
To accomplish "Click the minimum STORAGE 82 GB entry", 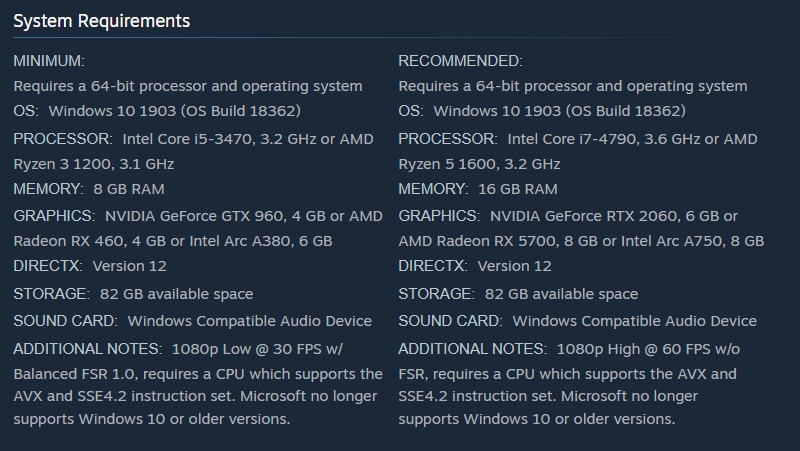I will pyautogui.click(x=176, y=294).
